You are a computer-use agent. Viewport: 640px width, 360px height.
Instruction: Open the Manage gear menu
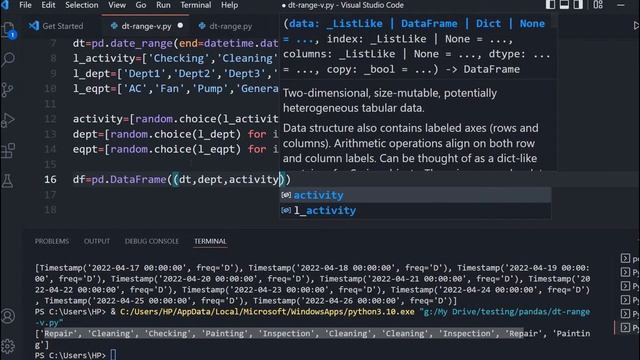8,346
